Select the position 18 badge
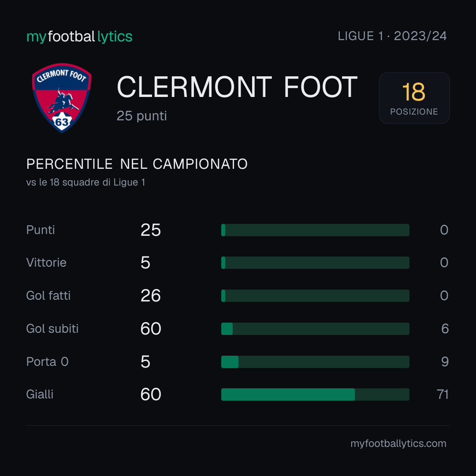The height and width of the screenshot is (476, 476). [x=414, y=98]
